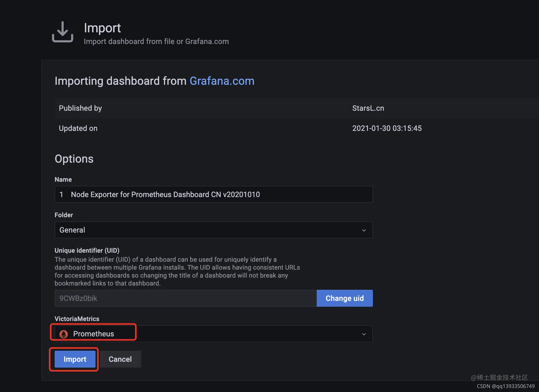Click the Unique identifier (UID) label
This screenshot has width=539, height=392.
(87, 250)
